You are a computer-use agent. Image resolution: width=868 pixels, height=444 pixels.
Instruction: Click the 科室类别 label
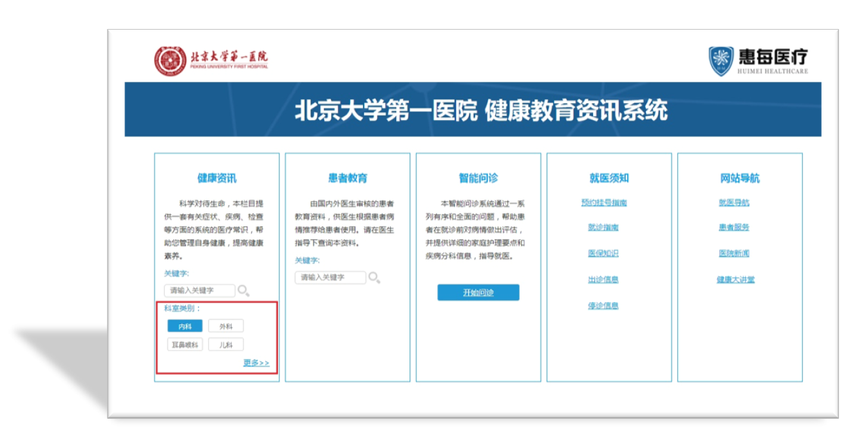coord(182,309)
